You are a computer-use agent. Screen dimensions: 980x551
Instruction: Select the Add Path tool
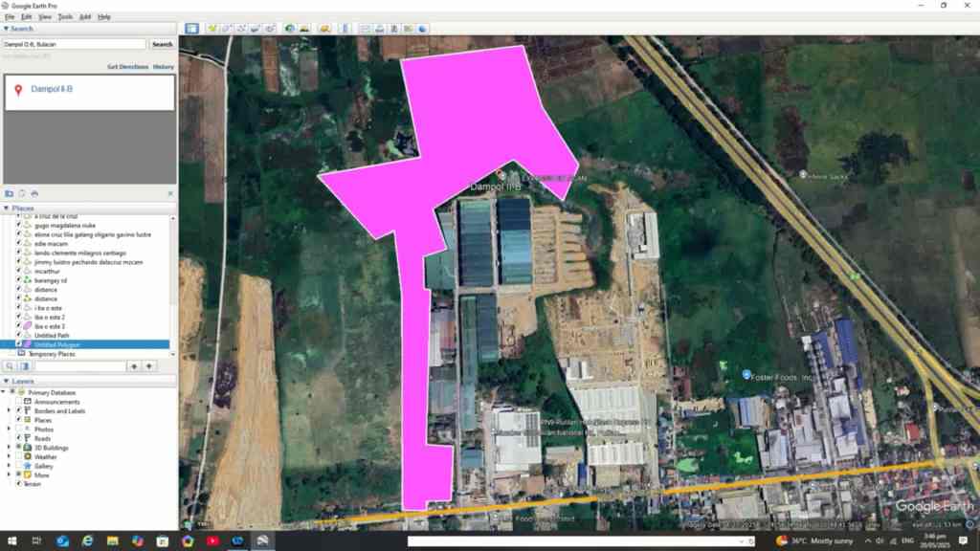241,29
